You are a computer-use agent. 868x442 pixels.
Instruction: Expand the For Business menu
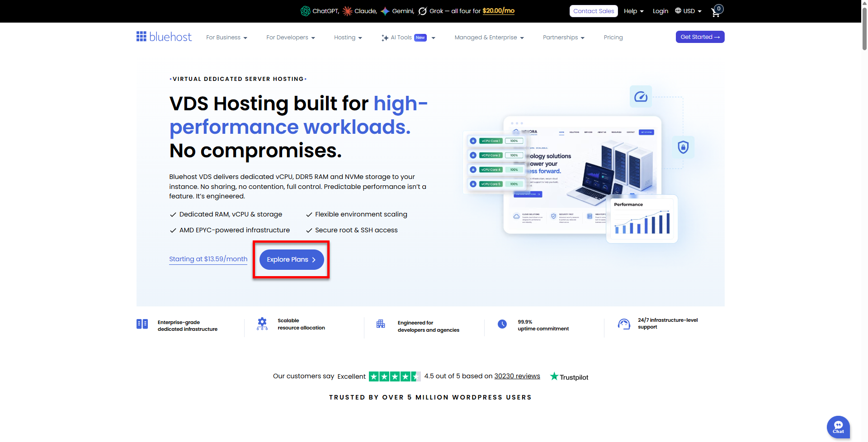[x=226, y=38]
